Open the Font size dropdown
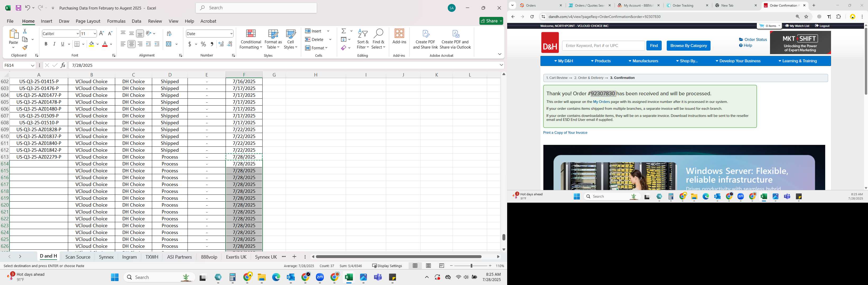 click(95, 33)
